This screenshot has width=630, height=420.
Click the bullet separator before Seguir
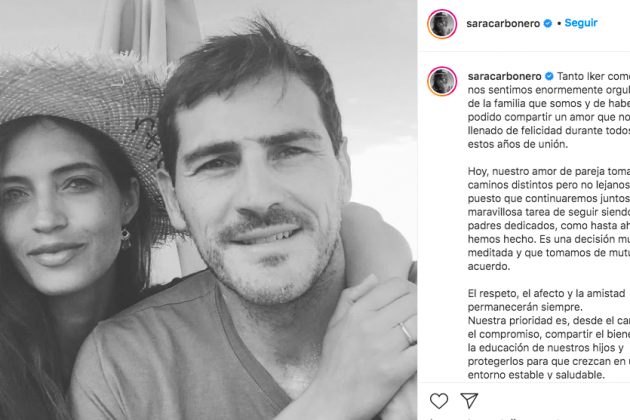(559, 24)
